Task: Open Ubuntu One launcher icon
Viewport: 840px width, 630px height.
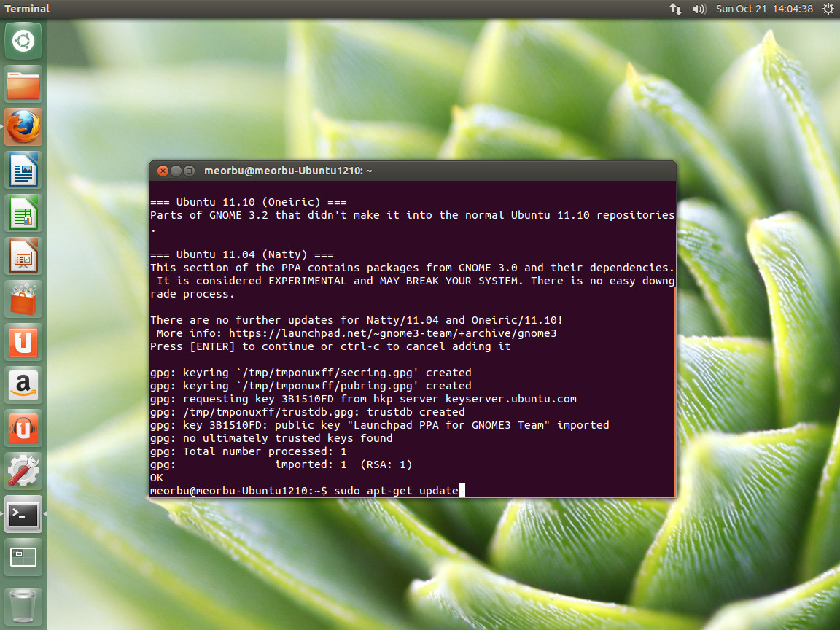Action: click(23, 342)
